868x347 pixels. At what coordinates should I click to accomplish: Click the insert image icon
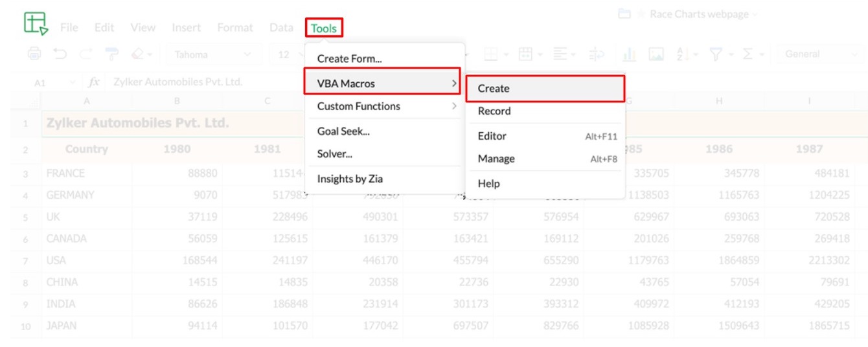click(x=656, y=54)
